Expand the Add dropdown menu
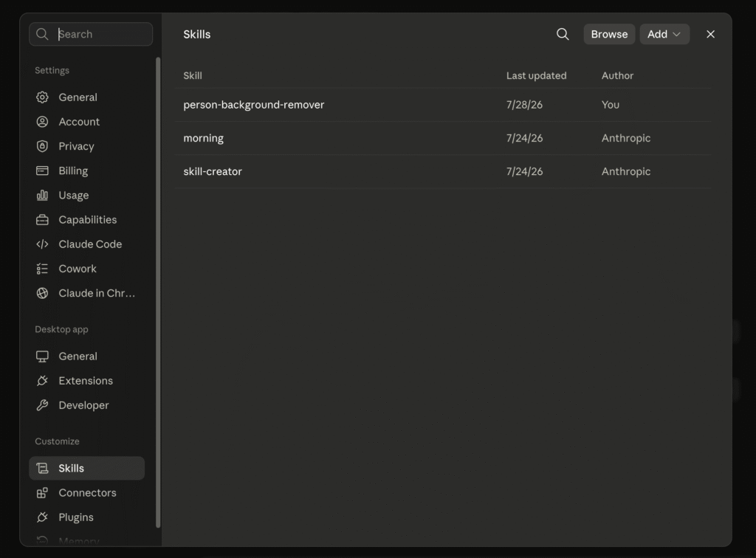The width and height of the screenshot is (756, 558). 664,34
